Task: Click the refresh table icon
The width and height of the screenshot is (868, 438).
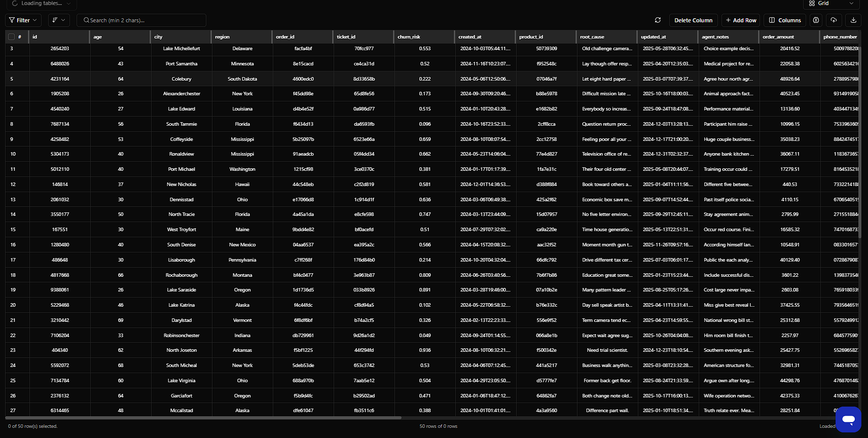Action: click(658, 20)
